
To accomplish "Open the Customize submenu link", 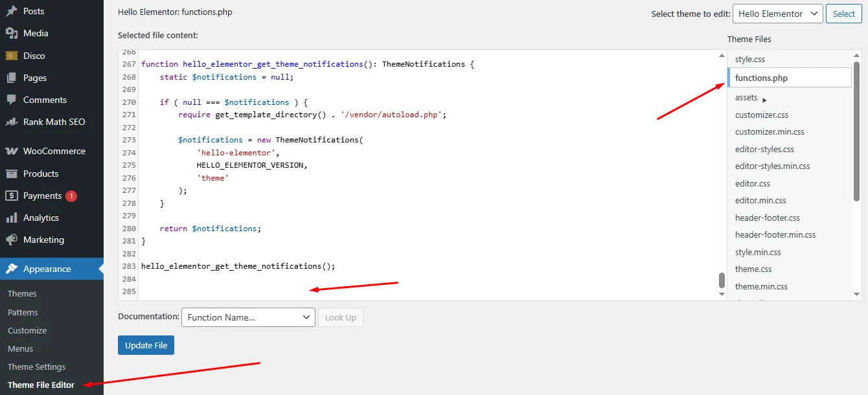I will [x=27, y=330].
